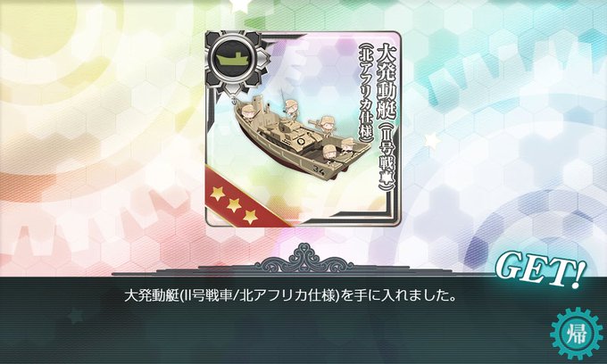Click the white star right of the card

pyautogui.click(x=432, y=141)
